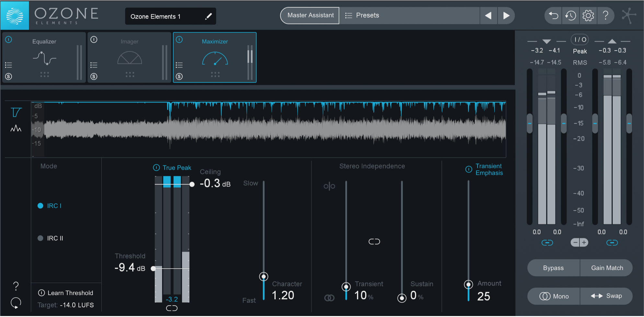The height and width of the screenshot is (317, 644).
Task: Toggle link icon below threshold meter
Action: pos(172,308)
